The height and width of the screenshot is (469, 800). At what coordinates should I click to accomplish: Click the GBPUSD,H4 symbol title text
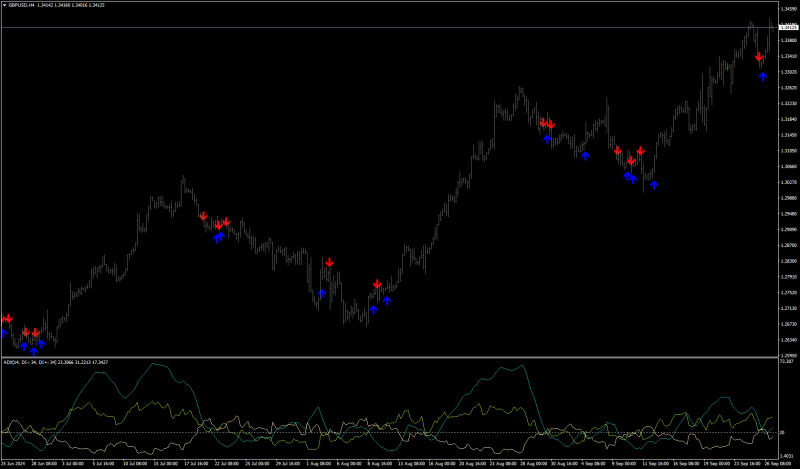pos(21,5)
